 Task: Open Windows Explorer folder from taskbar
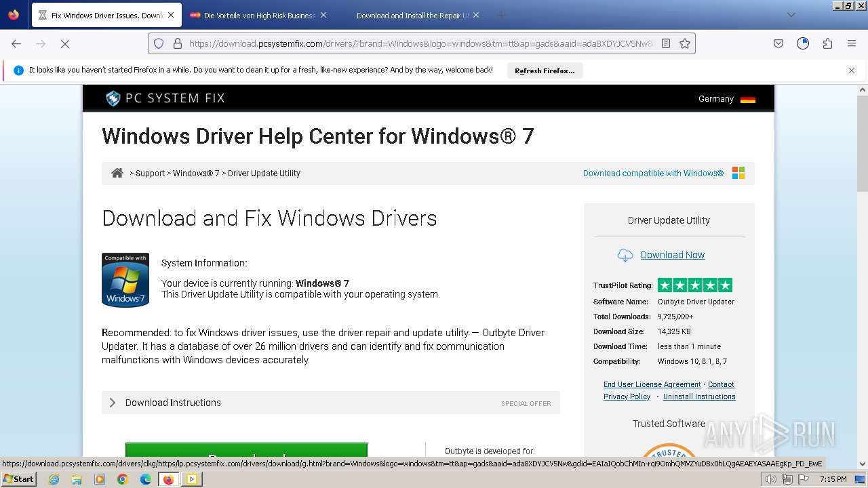point(77,479)
